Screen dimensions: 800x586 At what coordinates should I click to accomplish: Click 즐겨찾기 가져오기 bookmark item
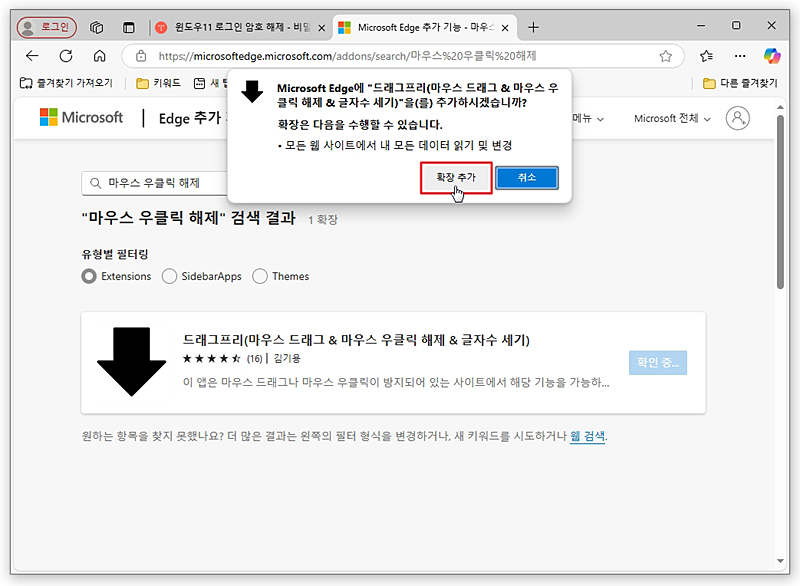[66, 83]
